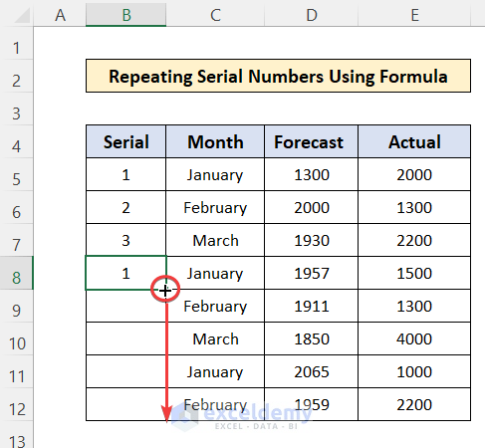
Task: Select cell with forecast value 2065
Action: point(311,371)
